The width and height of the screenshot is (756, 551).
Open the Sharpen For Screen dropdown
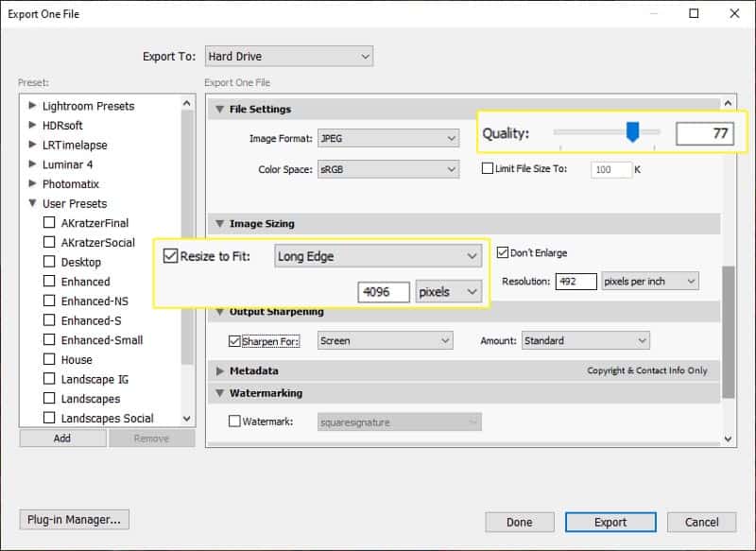(x=385, y=340)
